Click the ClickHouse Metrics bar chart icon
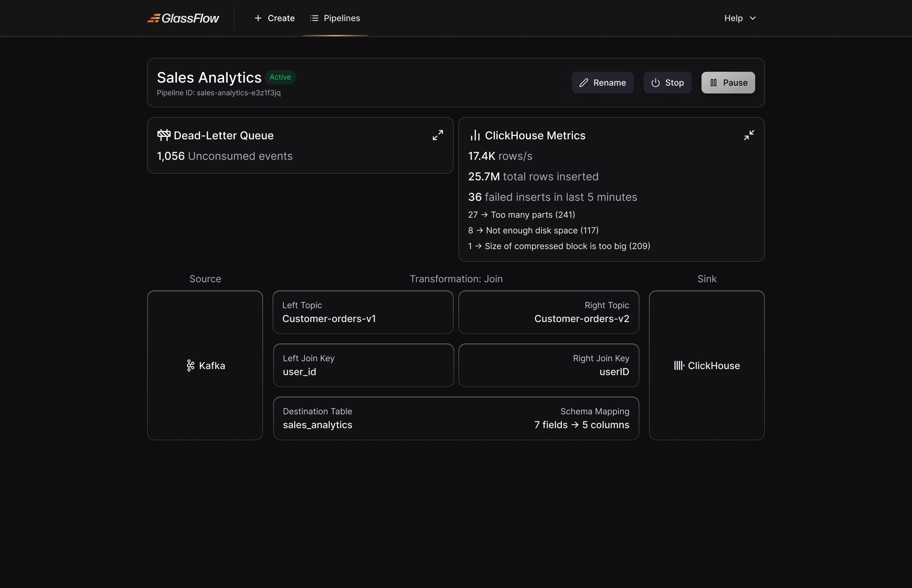 [475, 135]
